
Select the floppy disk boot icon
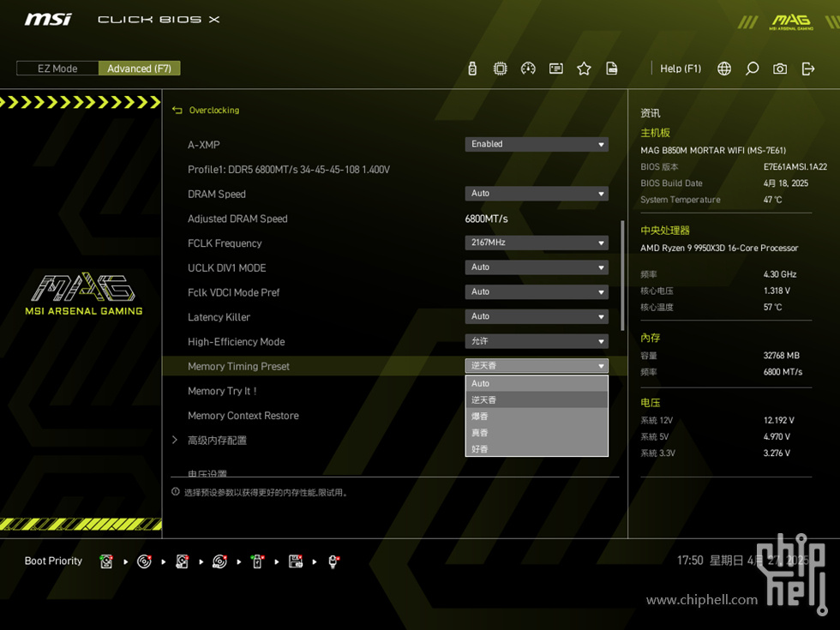pyautogui.click(x=296, y=561)
